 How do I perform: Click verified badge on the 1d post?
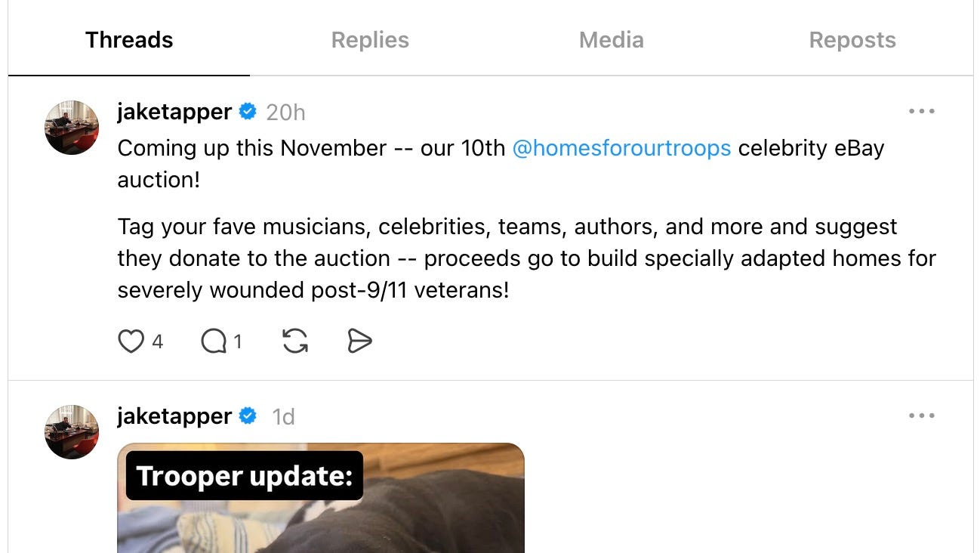[x=248, y=416]
